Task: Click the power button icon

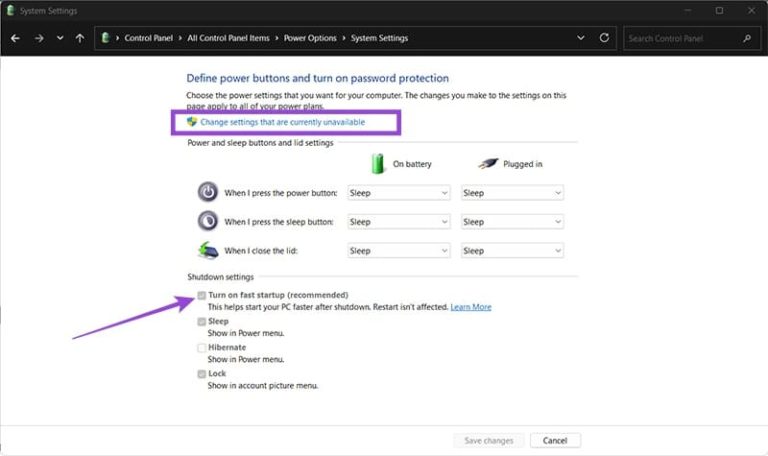Action: (207, 192)
